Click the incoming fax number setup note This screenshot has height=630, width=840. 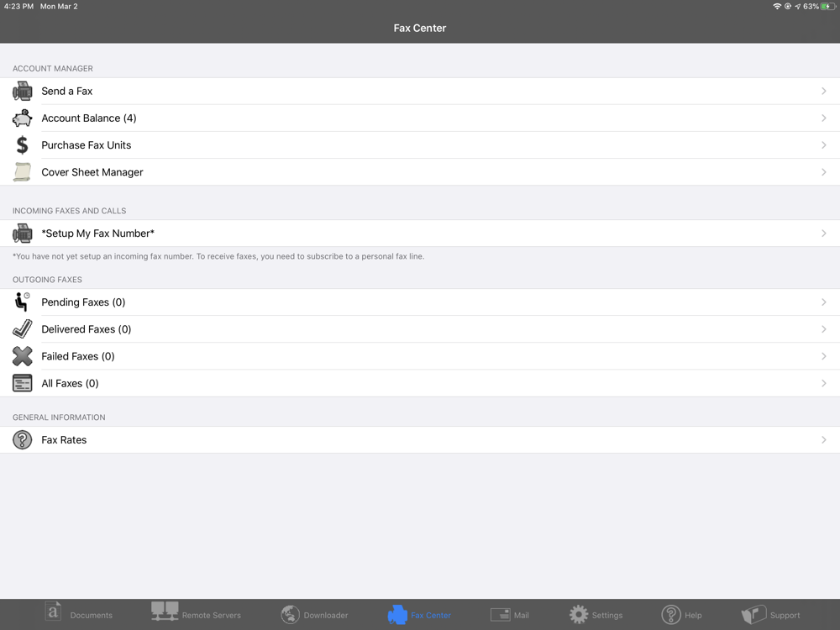pos(218,256)
